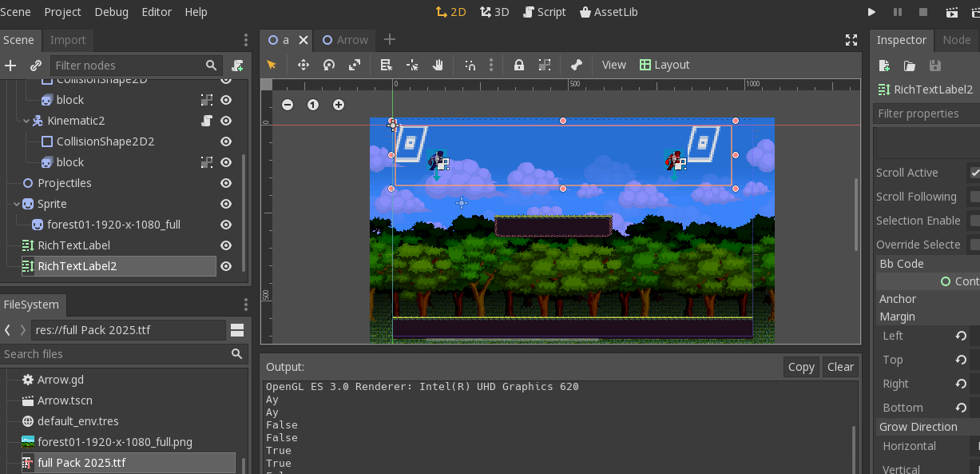Add a new child node with plus icon
Image resolution: width=980 pixels, height=474 pixels.
tap(10, 66)
